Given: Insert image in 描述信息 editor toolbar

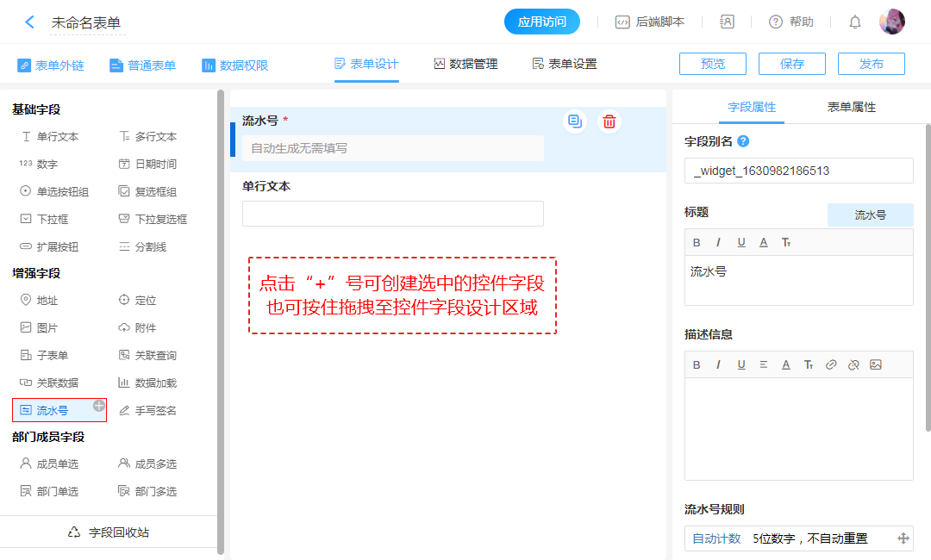Looking at the screenshot, I should pos(876,364).
